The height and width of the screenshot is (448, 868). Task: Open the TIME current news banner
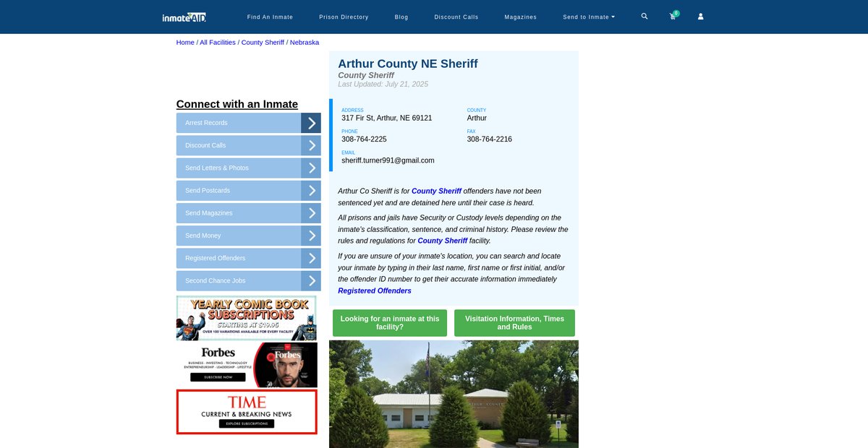tap(247, 412)
